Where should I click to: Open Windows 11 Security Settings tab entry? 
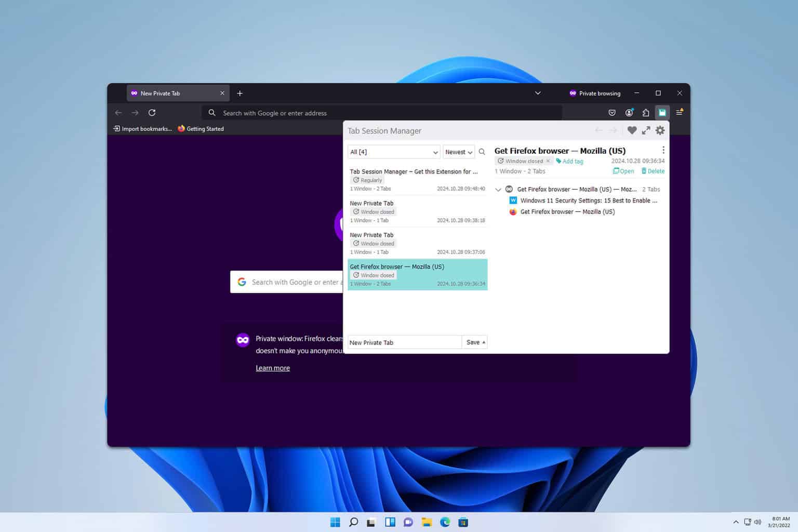pyautogui.click(x=583, y=200)
